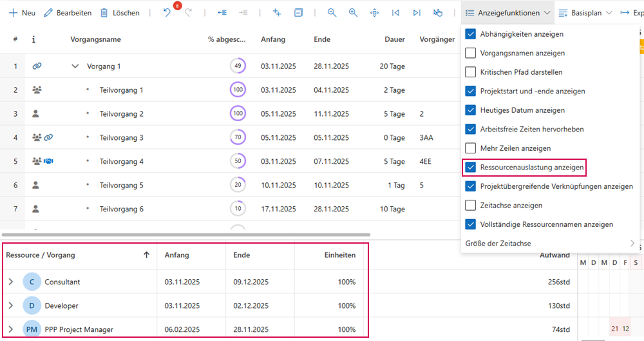
Task: Click the Löschen button
Action: point(119,13)
